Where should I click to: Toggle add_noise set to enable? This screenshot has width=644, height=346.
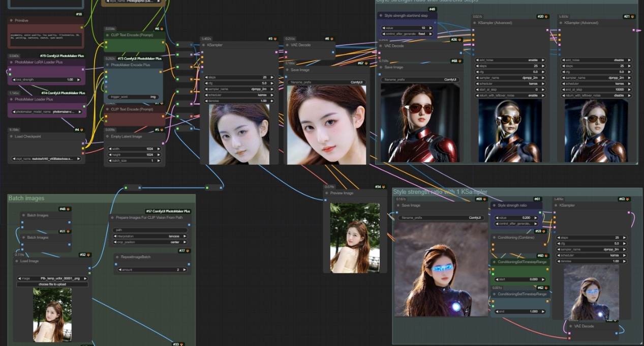510,60
